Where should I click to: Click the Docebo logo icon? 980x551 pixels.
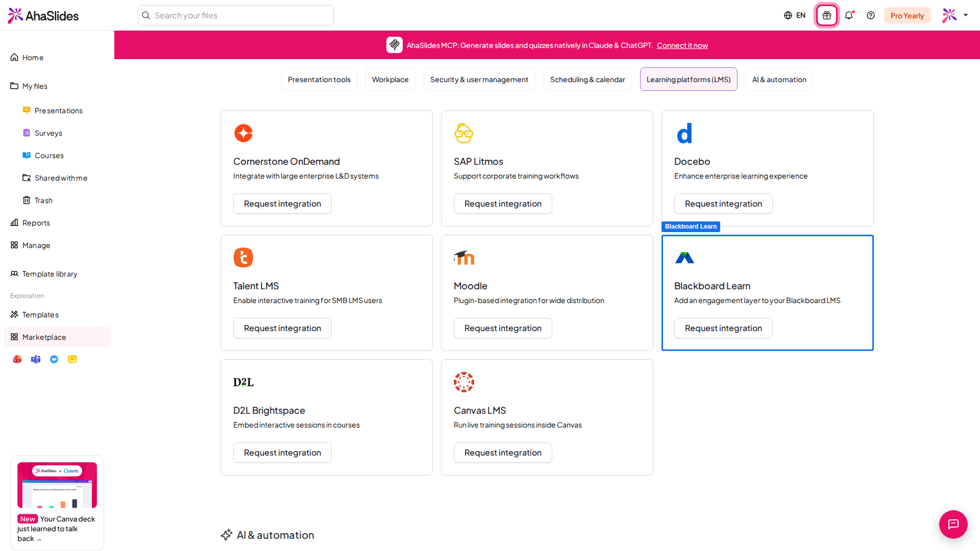684,133
